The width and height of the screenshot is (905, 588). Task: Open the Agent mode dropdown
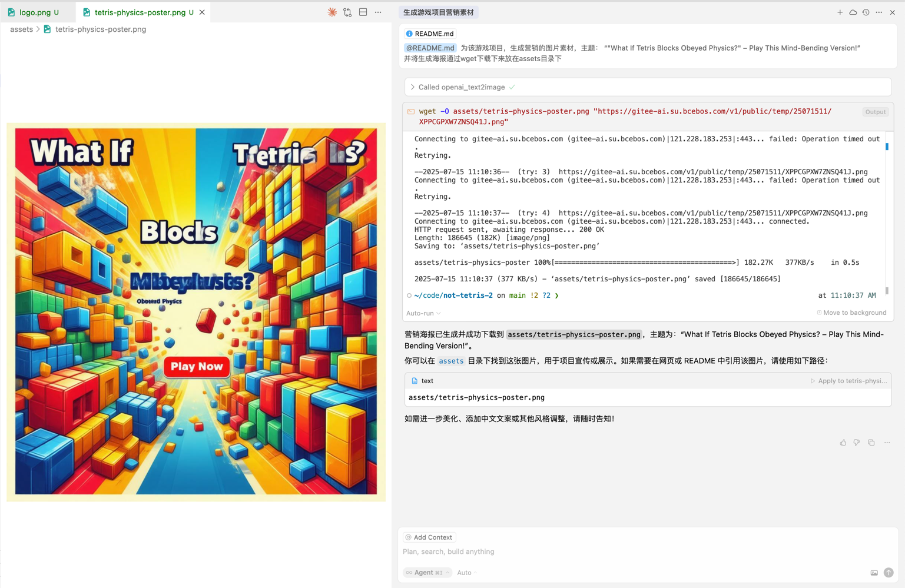click(x=427, y=573)
